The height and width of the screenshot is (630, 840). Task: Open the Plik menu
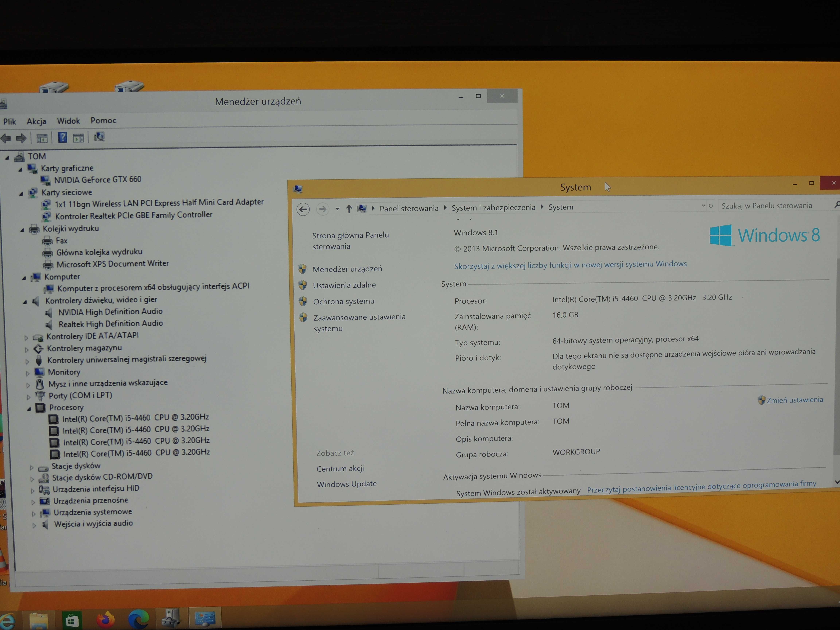point(9,122)
